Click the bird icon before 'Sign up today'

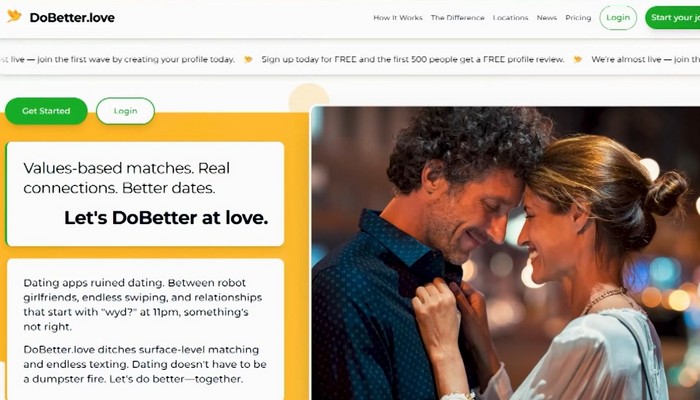click(248, 59)
